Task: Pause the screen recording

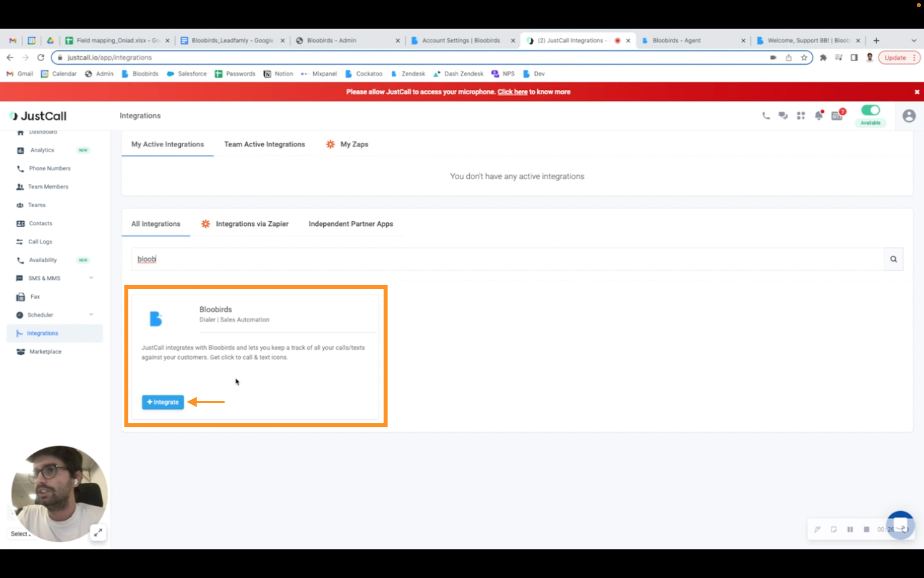Action: [850, 530]
